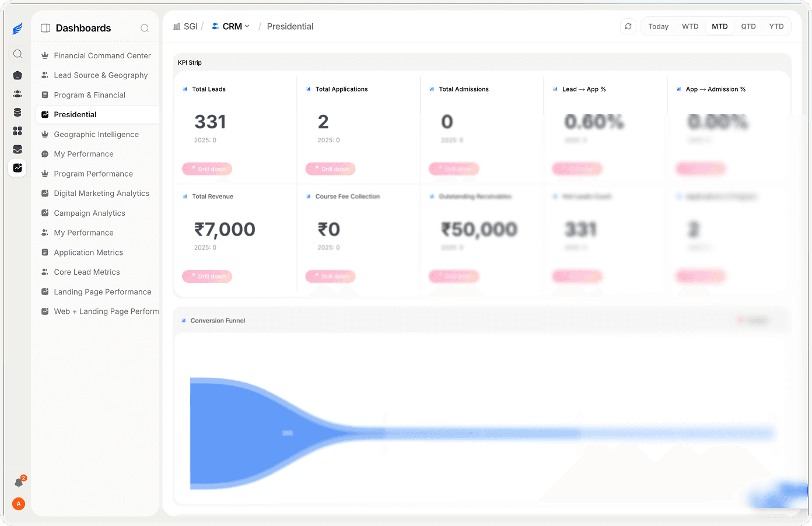Click the blue feather app logo
This screenshot has width=812, height=526.
coord(17,29)
